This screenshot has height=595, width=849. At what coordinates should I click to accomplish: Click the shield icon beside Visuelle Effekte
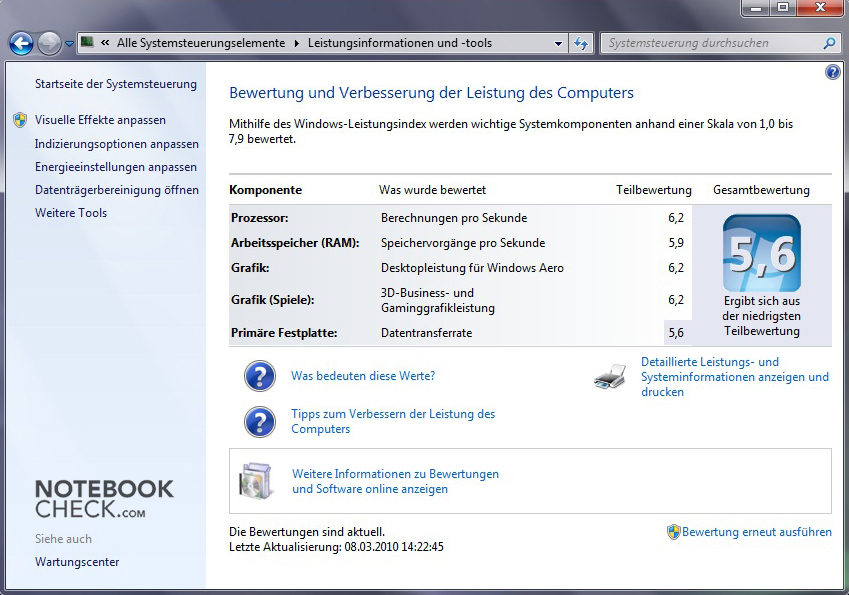20,120
